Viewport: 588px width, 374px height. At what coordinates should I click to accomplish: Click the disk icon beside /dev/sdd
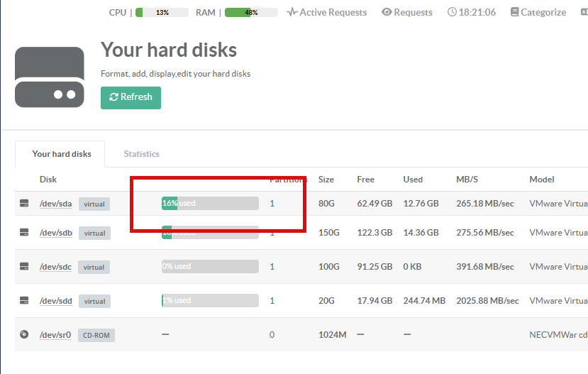point(24,301)
